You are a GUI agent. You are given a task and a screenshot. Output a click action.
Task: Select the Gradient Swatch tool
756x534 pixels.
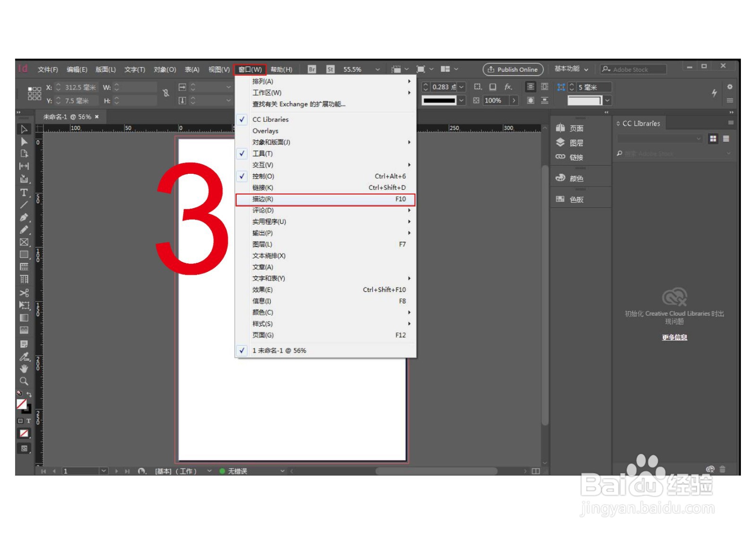point(24,318)
